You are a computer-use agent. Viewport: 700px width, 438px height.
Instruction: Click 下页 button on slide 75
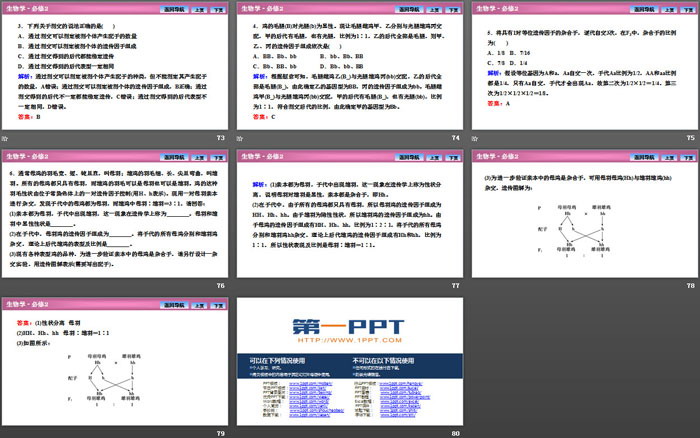[684, 8]
